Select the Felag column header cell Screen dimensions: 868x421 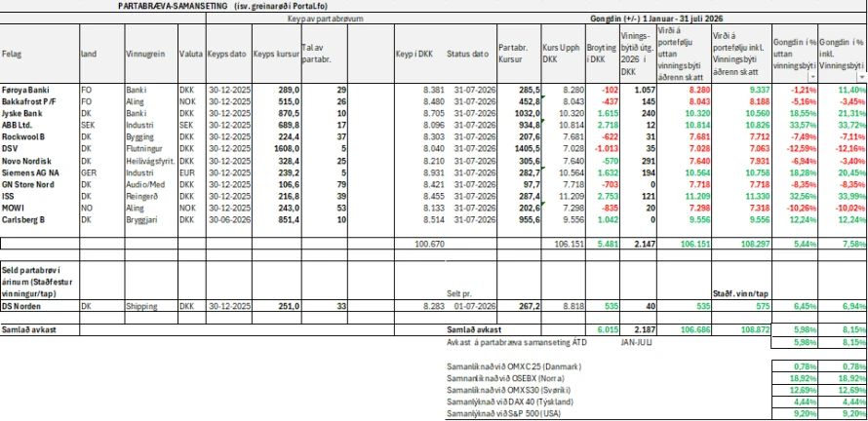[x=40, y=54]
